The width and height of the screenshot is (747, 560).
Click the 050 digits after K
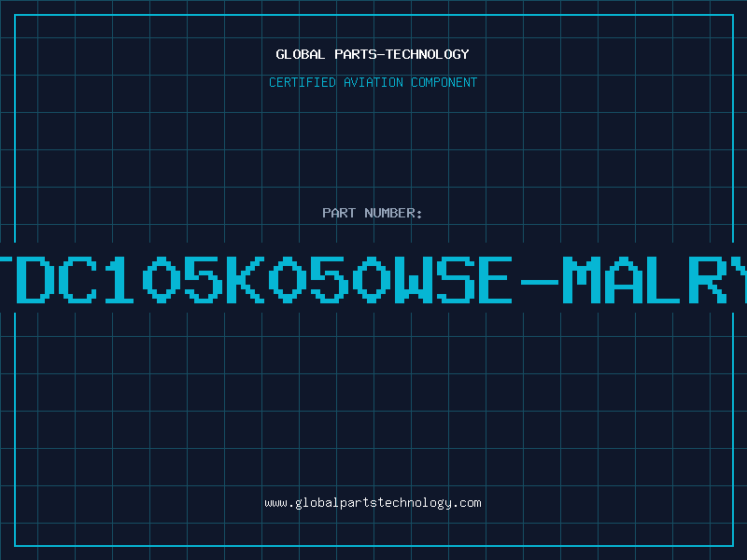pyautogui.click(x=330, y=279)
